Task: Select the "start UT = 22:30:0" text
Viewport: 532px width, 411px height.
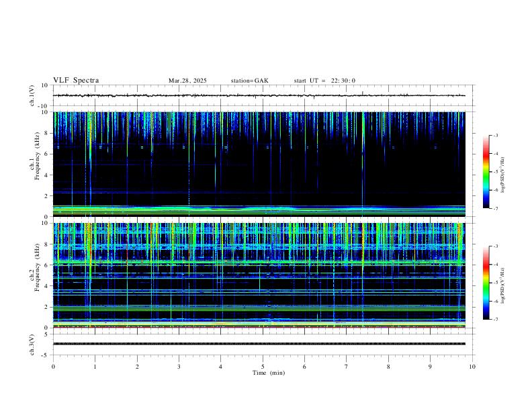Action: pyautogui.click(x=324, y=81)
